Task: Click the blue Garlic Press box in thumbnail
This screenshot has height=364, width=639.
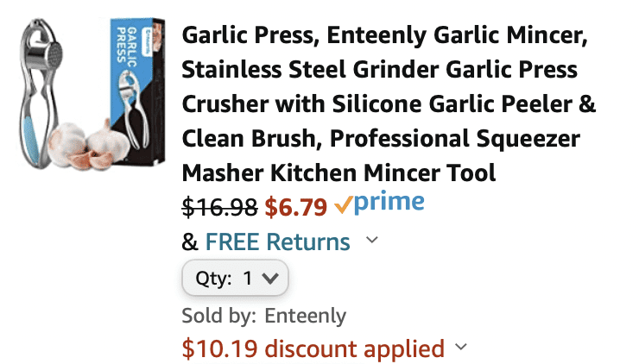Action: click(x=137, y=90)
